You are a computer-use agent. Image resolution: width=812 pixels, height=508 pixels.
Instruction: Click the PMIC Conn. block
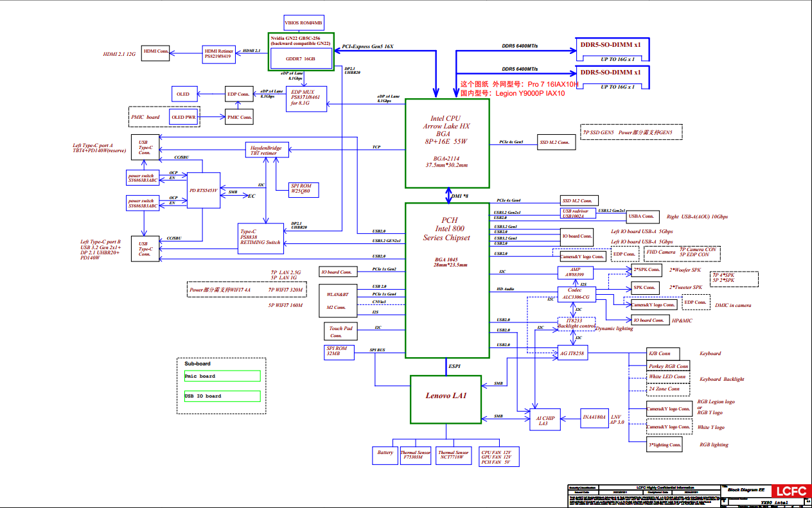point(239,117)
